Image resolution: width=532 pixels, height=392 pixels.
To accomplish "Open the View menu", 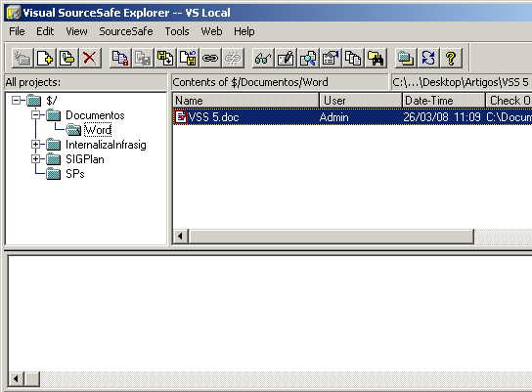I will [x=76, y=31].
